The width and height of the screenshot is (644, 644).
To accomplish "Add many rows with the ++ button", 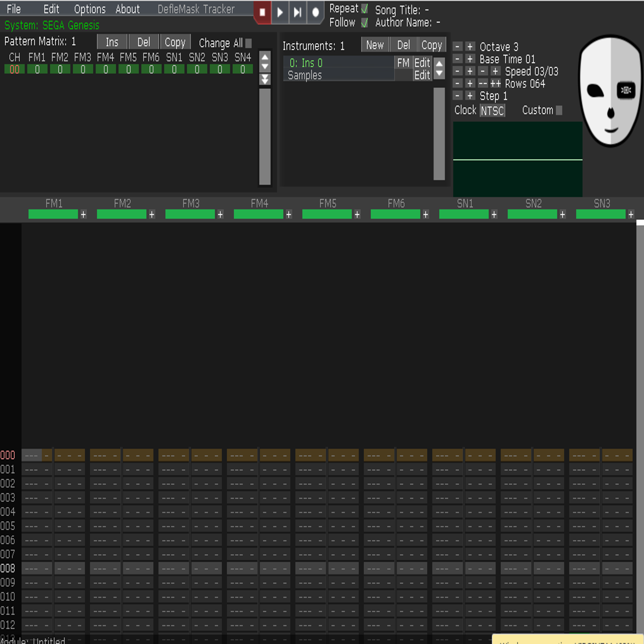I will pos(495,84).
